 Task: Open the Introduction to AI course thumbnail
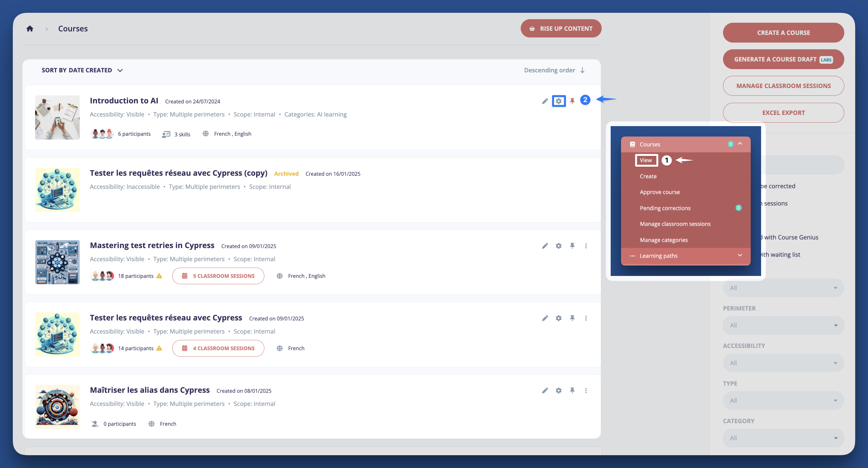(57, 117)
